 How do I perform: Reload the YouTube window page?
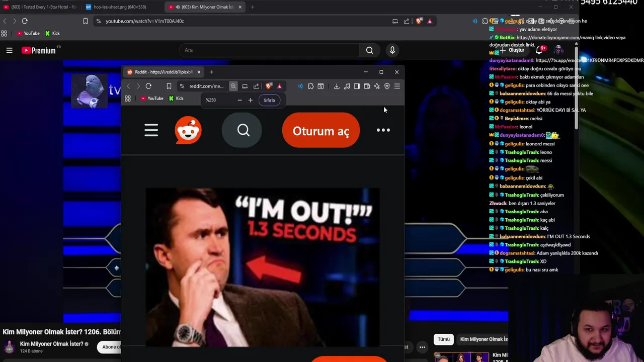point(25,21)
